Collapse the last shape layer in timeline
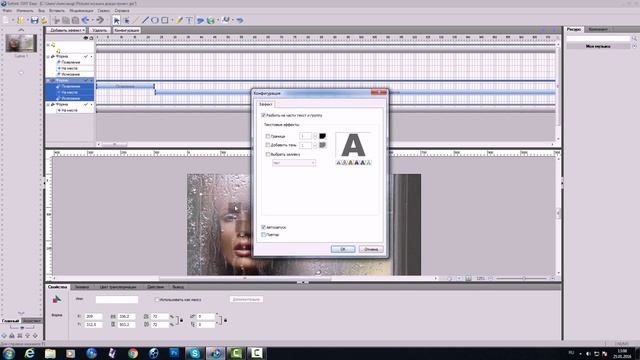This screenshot has height=360, width=640. [49, 105]
